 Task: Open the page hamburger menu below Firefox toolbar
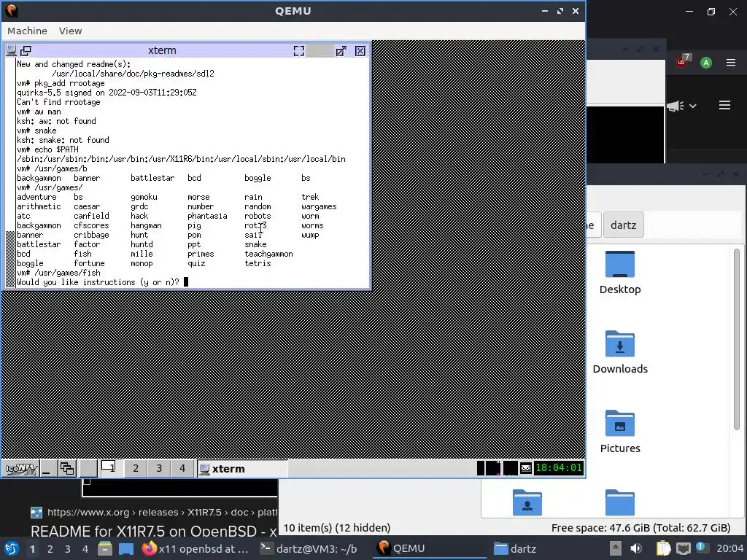click(x=724, y=105)
